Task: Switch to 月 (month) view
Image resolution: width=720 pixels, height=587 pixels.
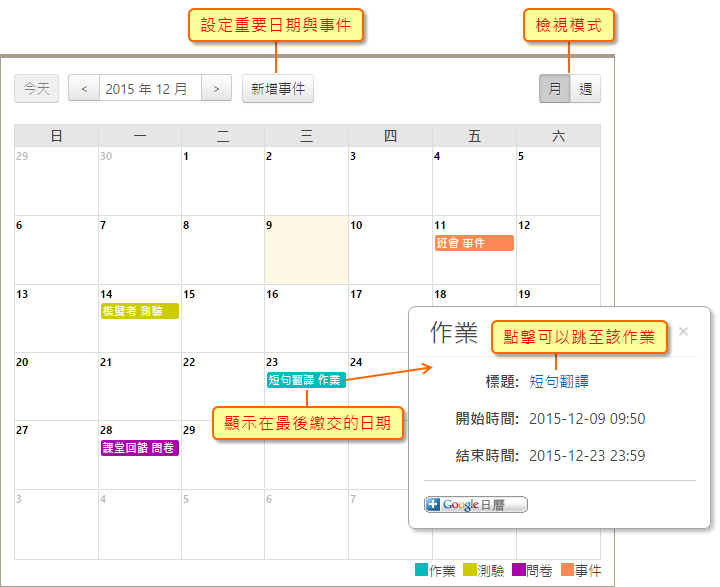Action: pyautogui.click(x=555, y=89)
